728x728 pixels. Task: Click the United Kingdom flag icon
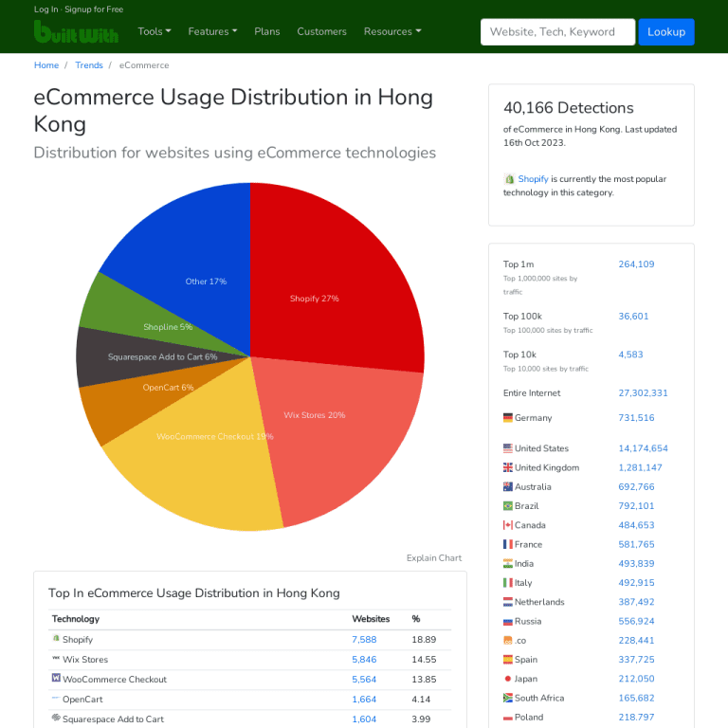[x=507, y=467]
